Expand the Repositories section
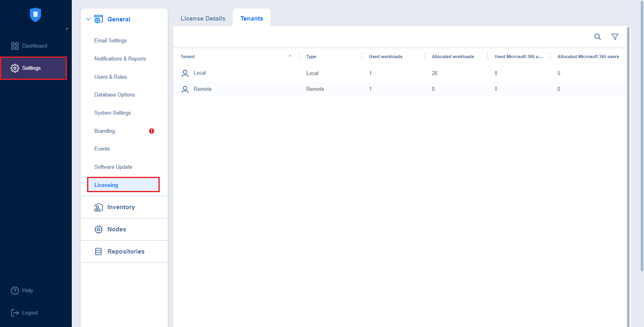The height and width of the screenshot is (327, 644). click(x=125, y=252)
